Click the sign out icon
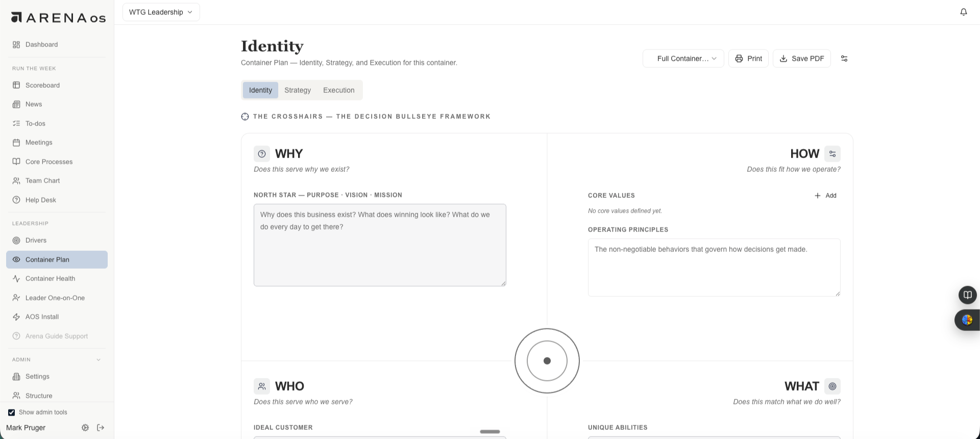The height and width of the screenshot is (439, 980). pos(101,428)
